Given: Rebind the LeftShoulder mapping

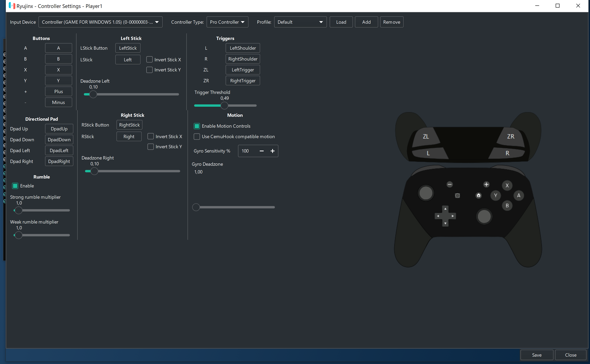Looking at the screenshot, I should (x=243, y=48).
